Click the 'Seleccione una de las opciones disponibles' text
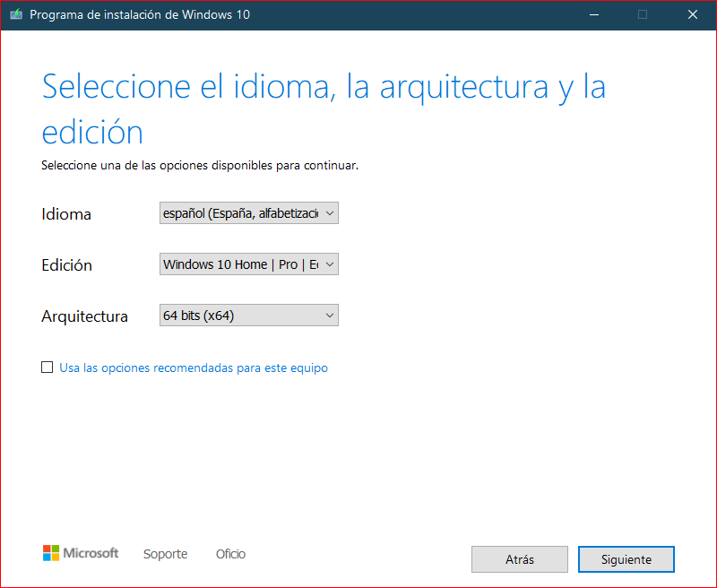Viewport: 717px width, 588px height. coord(200,166)
